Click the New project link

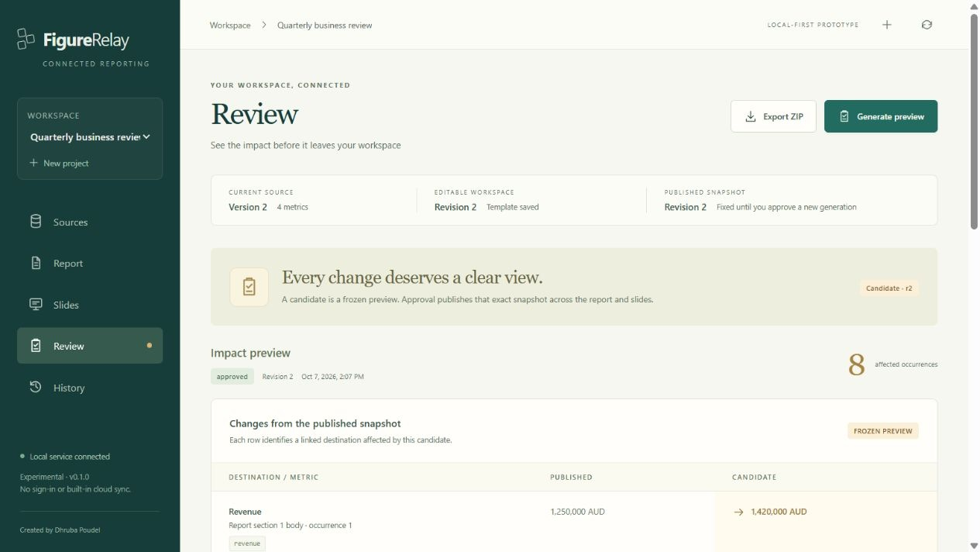[59, 163]
